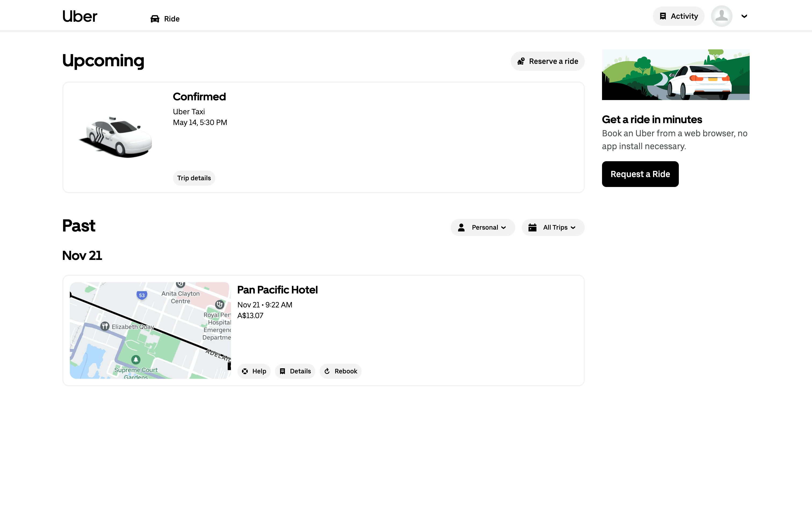The width and height of the screenshot is (812, 507).
Task: Click the calendar icon in All Trips filter
Action: [x=532, y=227]
